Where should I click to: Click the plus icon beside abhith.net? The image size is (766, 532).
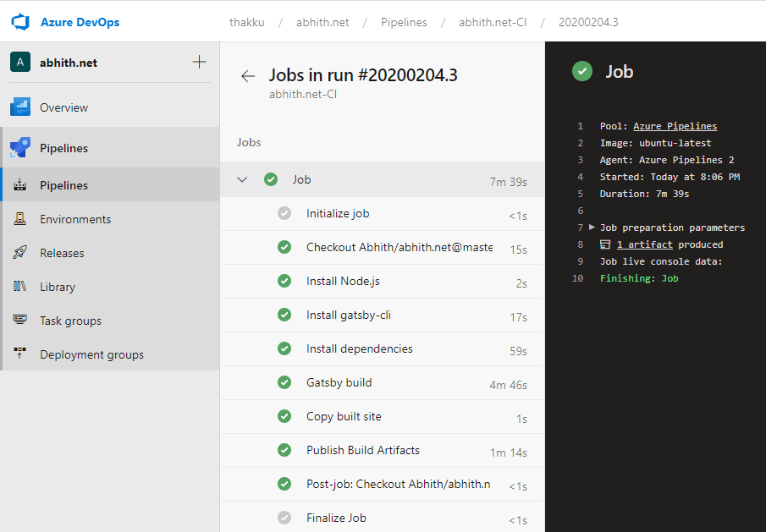199,61
